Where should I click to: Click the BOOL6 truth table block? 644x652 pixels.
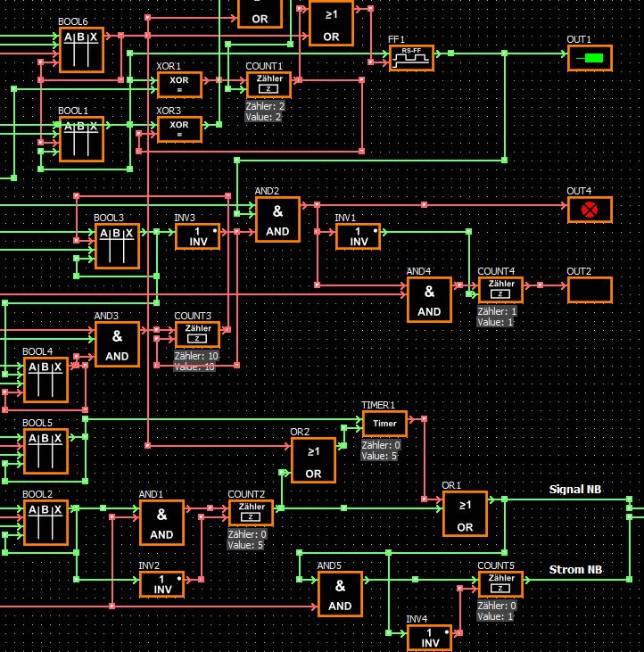click(81, 50)
